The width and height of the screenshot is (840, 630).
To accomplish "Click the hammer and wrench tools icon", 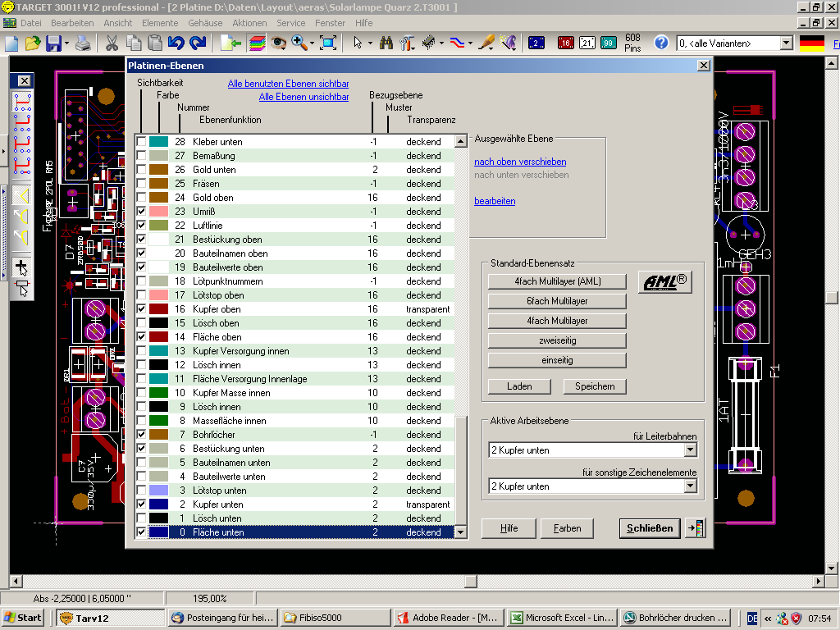I will pyautogui.click(x=407, y=43).
